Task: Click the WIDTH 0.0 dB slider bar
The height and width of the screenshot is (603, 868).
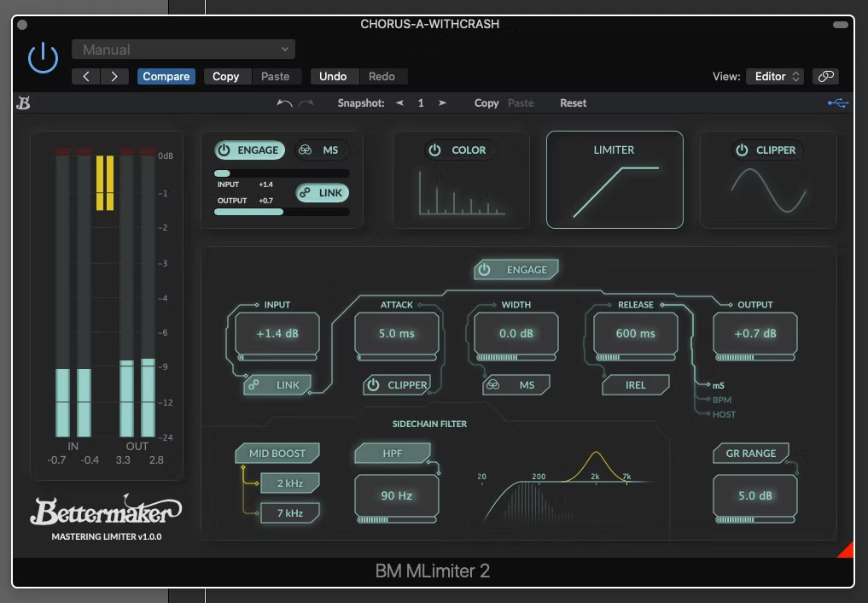Action: [x=516, y=358]
